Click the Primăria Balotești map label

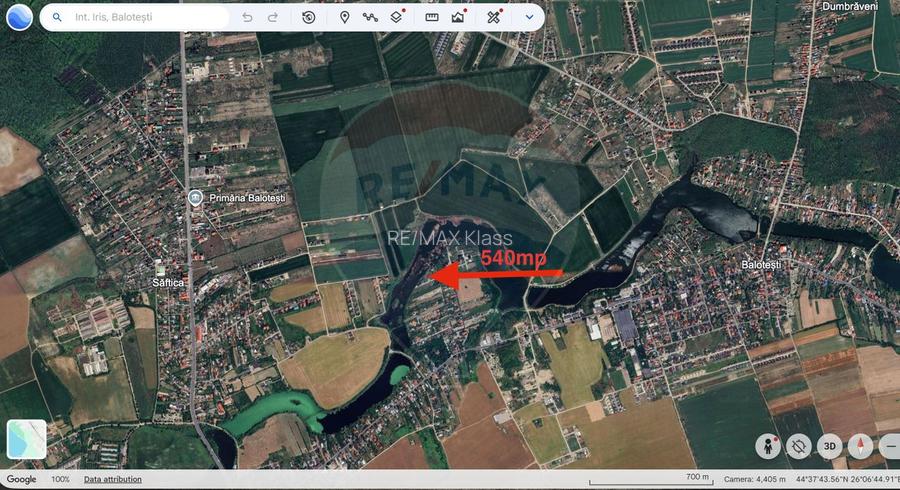246,198
